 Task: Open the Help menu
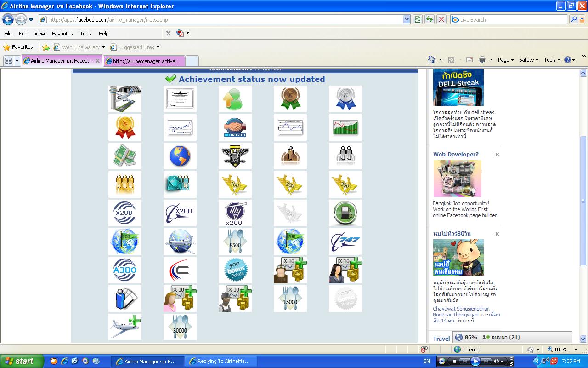(x=104, y=34)
